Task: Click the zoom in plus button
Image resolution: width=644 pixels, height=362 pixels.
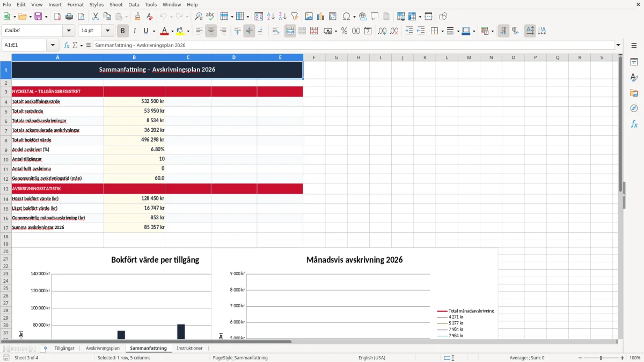Action: (623, 358)
